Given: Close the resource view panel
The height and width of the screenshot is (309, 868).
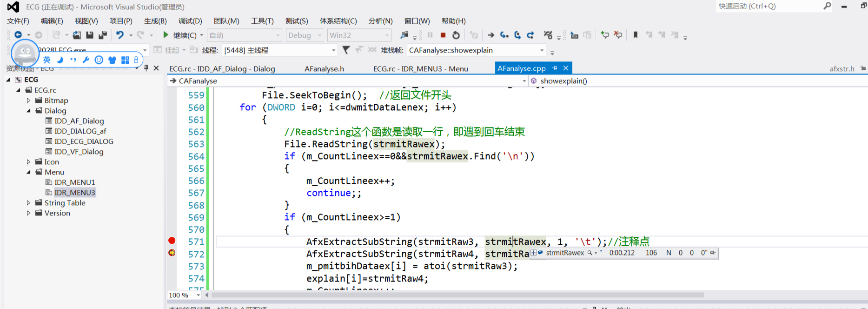Looking at the screenshot, I should [156, 68].
